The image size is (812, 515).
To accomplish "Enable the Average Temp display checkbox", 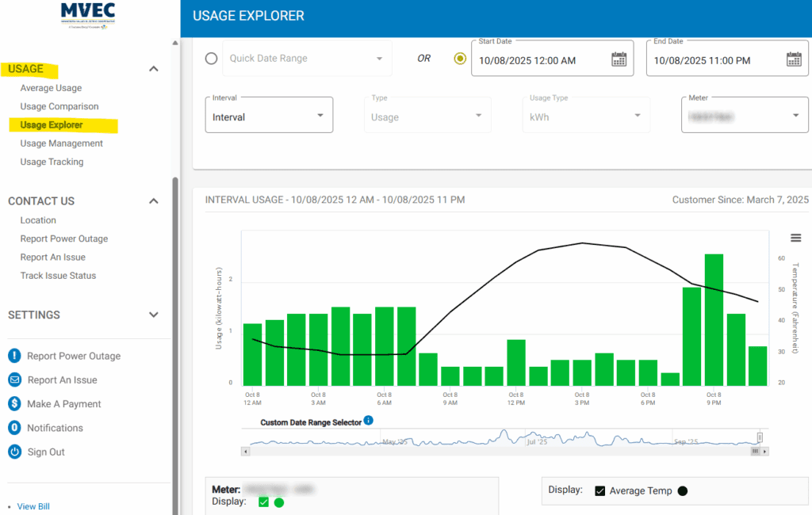I will (x=600, y=490).
